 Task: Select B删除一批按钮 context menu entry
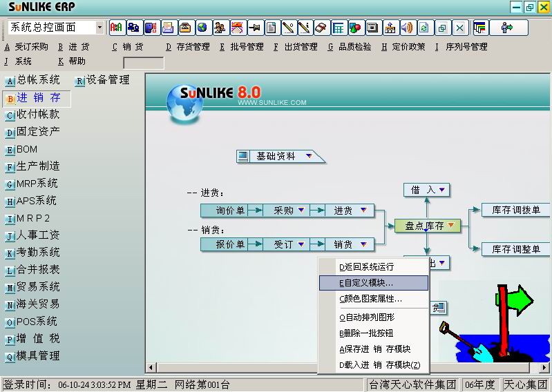[373, 333]
